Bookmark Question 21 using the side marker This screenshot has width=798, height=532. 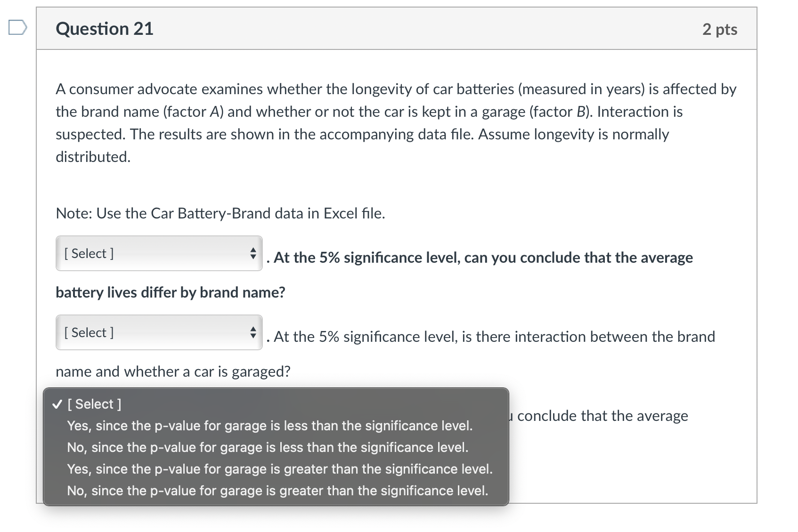coord(17,28)
